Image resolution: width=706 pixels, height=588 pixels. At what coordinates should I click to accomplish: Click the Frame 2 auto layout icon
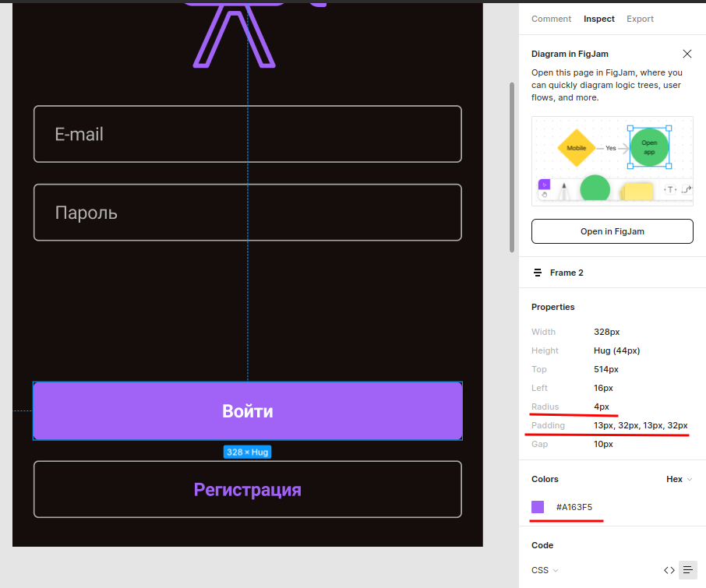(x=538, y=273)
